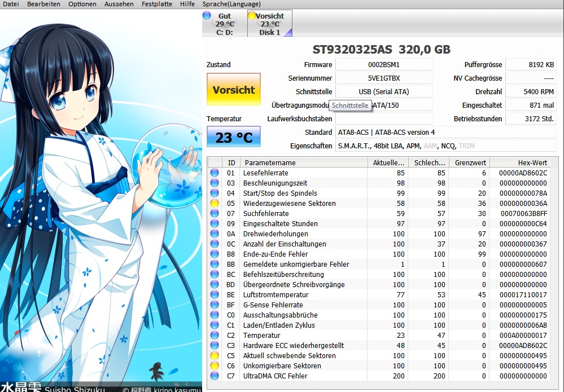Click the yellow icon for Wiederzugewiesene Sektoren

(215, 203)
